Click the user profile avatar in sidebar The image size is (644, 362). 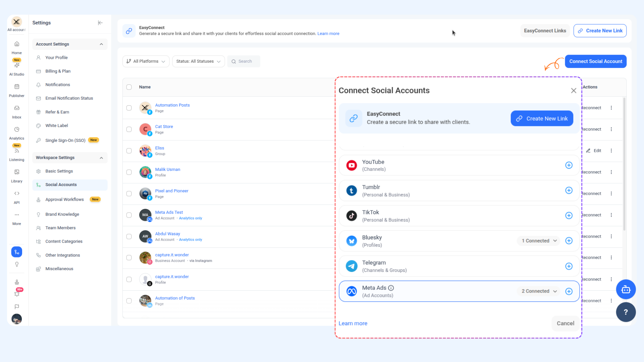pos(17,319)
